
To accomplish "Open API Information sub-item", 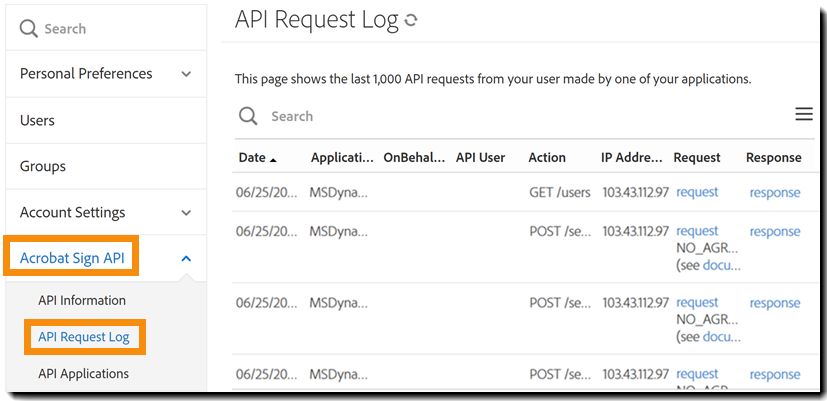I will click(x=82, y=300).
